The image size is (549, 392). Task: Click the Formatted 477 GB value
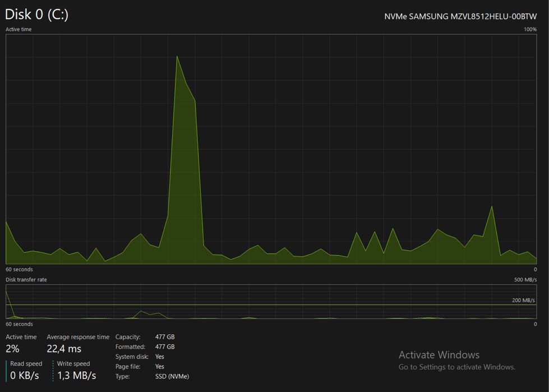pos(165,347)
